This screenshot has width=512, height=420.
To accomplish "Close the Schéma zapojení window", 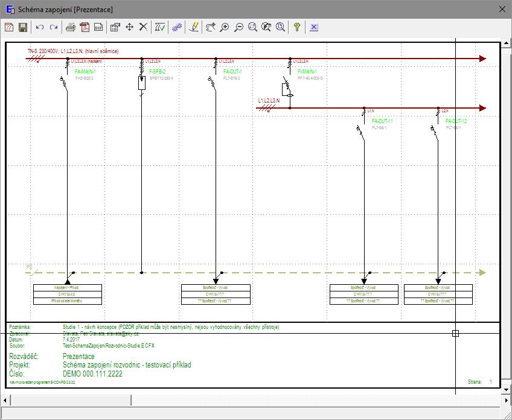I will (502, 10).
